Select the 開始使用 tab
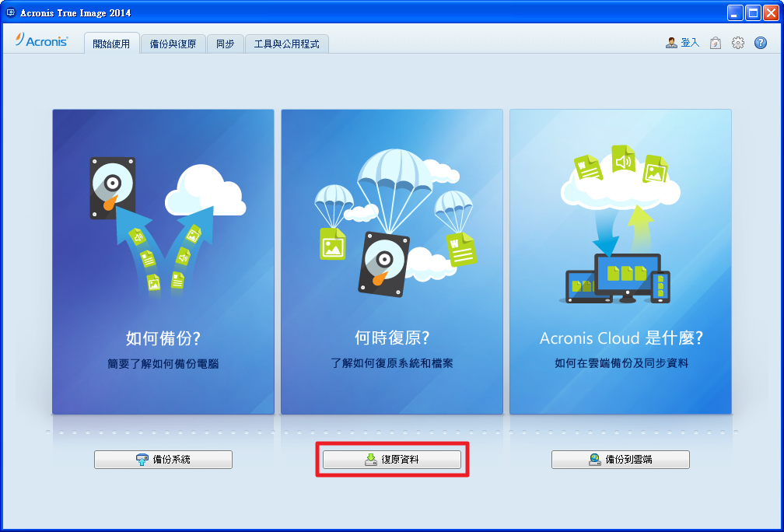This screenshot has width=784, height=532. [x=111, y=44]
